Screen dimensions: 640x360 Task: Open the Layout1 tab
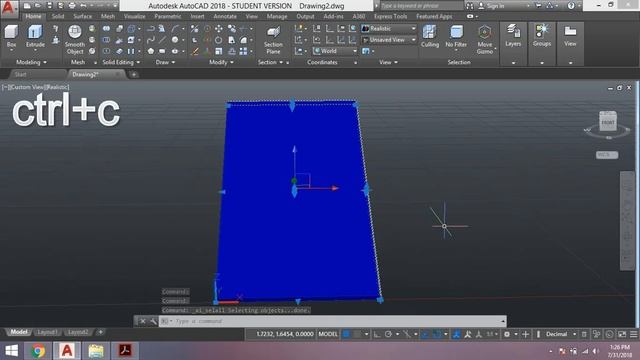(x=47, y=332)
